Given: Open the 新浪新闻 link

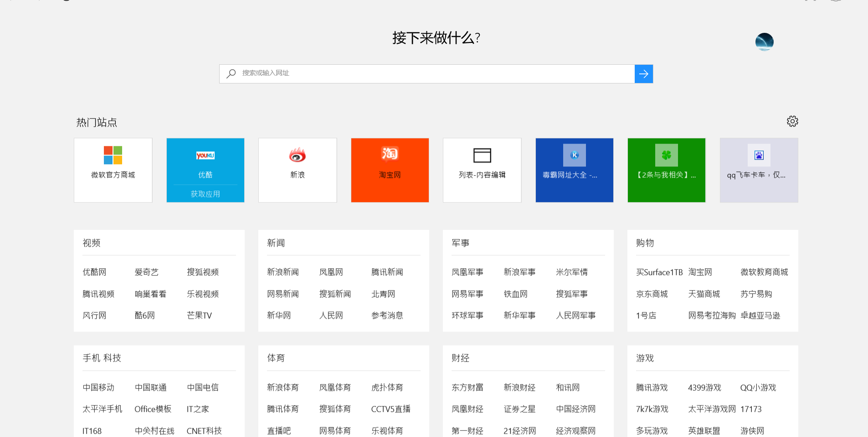Looking at the screenshot, I should click(283, 272).
